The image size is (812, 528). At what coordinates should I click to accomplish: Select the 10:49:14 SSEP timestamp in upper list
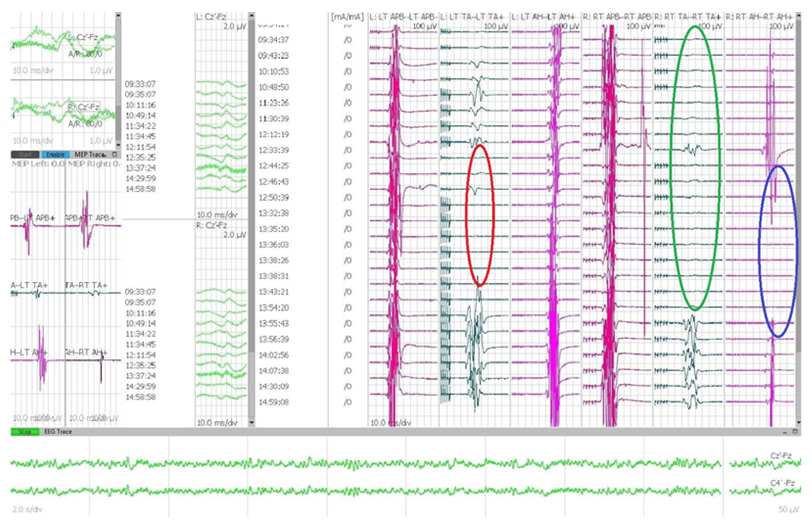[x=140, y=116]
